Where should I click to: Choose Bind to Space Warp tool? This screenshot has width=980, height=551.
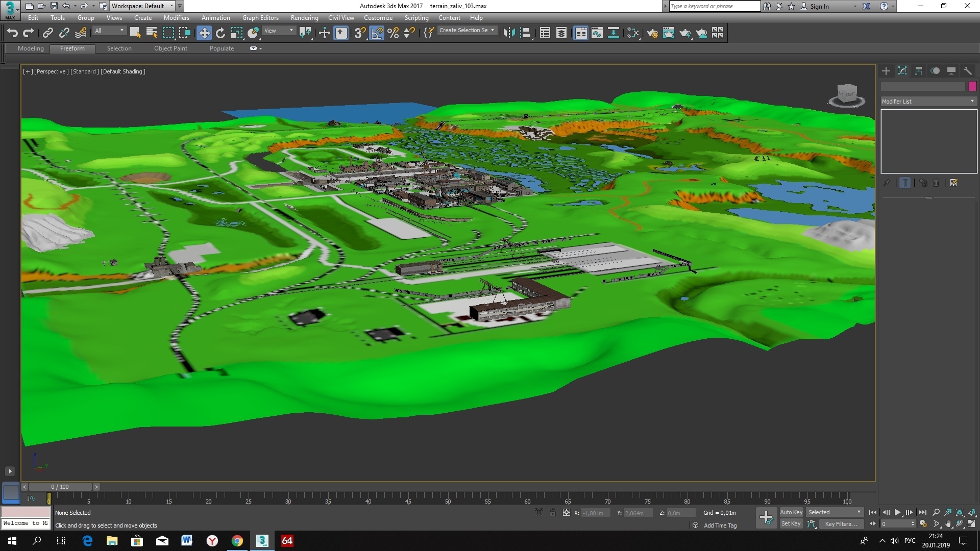(81, 33)
